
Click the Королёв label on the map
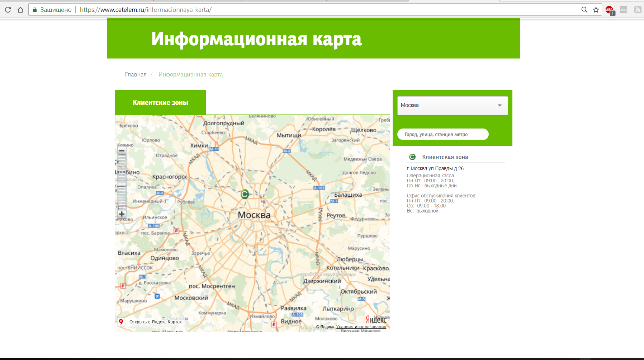(324, 129)
